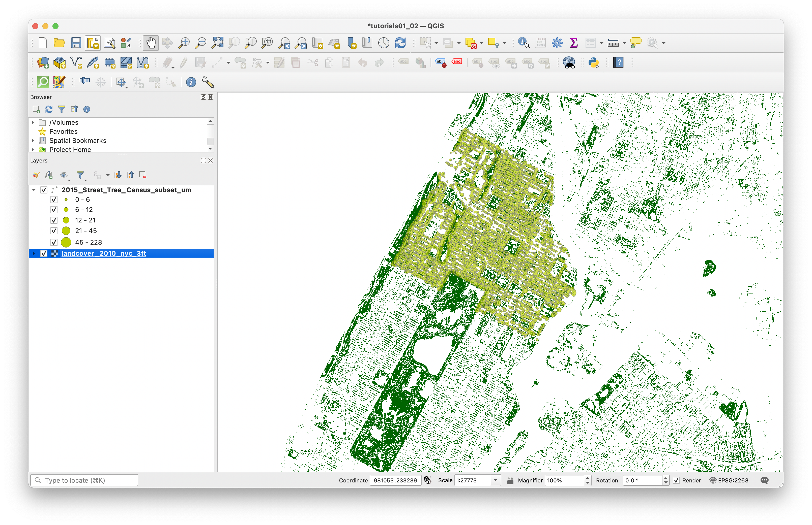Click the Identify Features tool

coord(523,43)
